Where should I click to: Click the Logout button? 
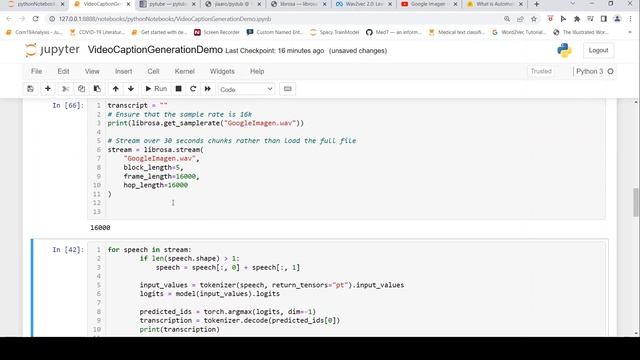[x=598, y=50]
